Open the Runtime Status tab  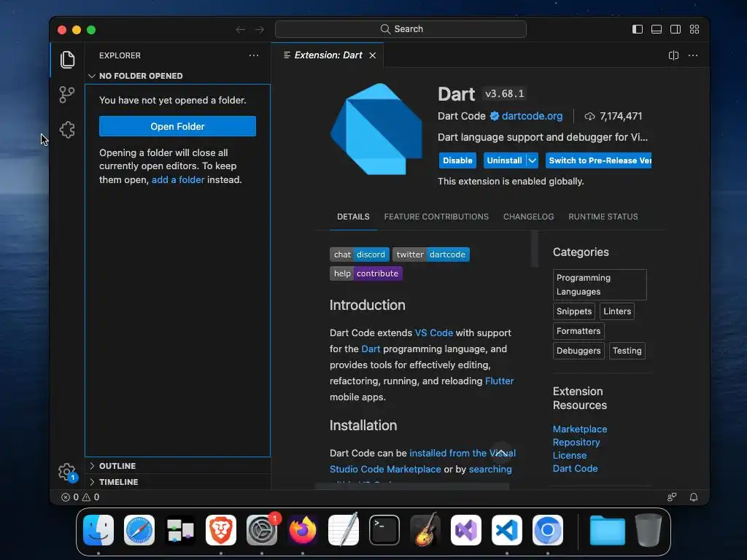coord(603,217)
